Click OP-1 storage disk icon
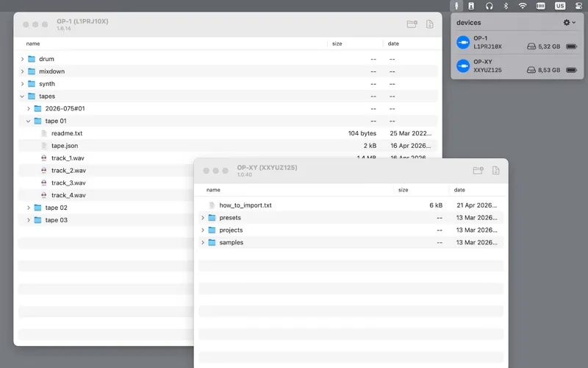The width and height of the screenshot is (588, 368). click(x=531, y=46)
